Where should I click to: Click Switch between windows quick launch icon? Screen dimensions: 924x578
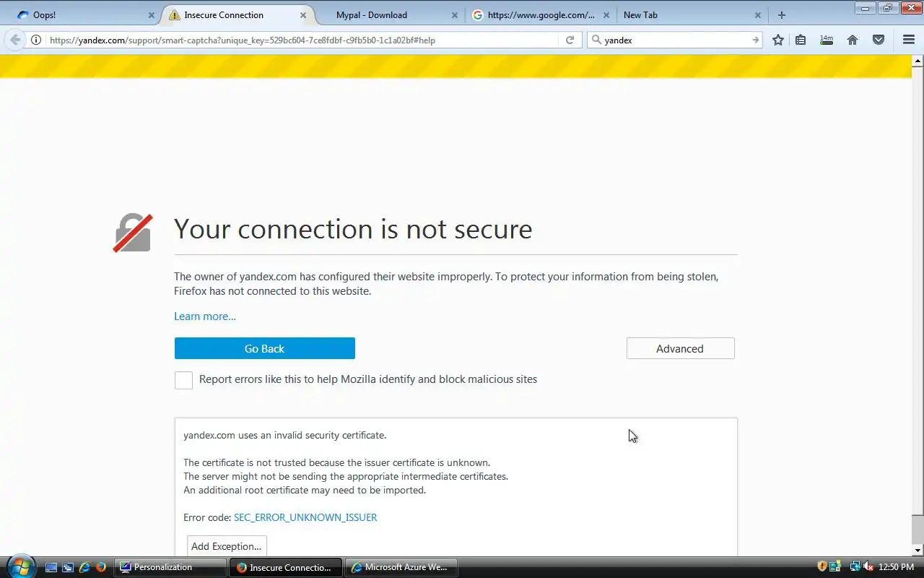(x=68, y=567)
